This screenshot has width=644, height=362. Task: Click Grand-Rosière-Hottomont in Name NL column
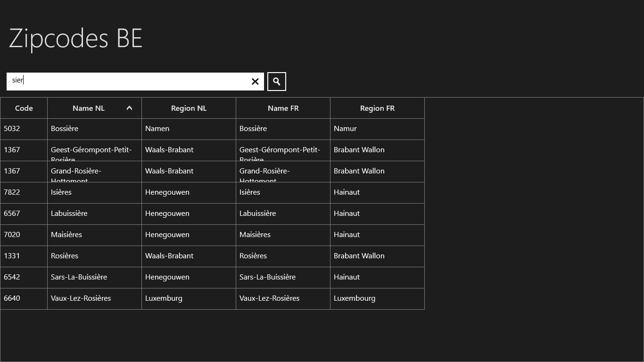point(76,172)
